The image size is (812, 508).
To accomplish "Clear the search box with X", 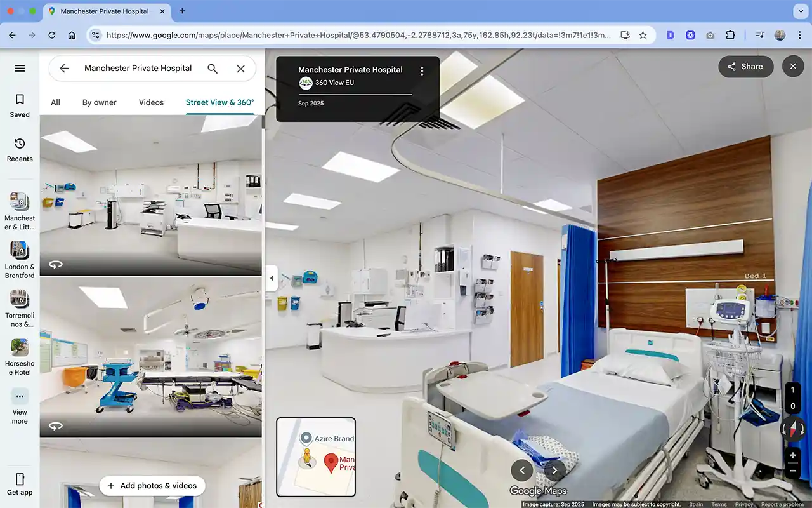I will pos(241,69).
